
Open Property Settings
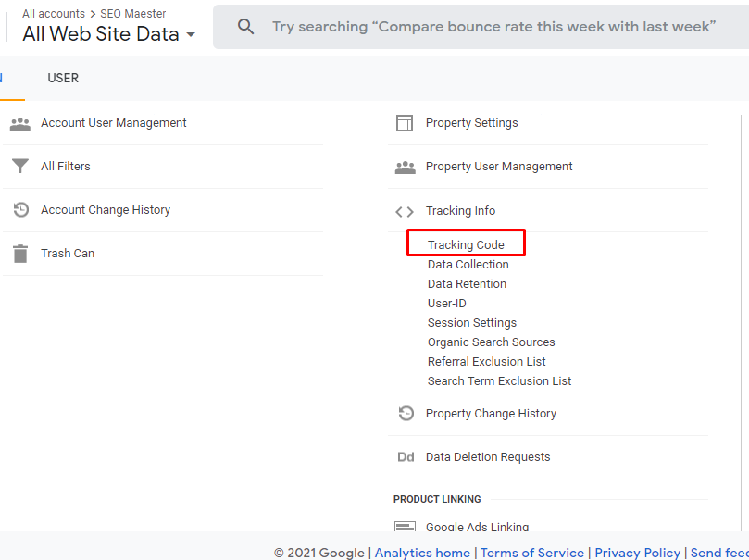point(471,123)
